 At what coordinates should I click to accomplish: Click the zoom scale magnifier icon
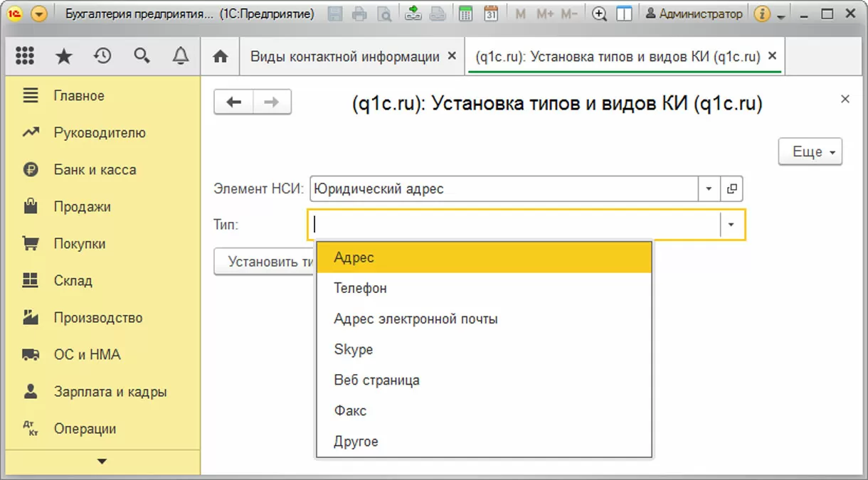pos(600,14)
